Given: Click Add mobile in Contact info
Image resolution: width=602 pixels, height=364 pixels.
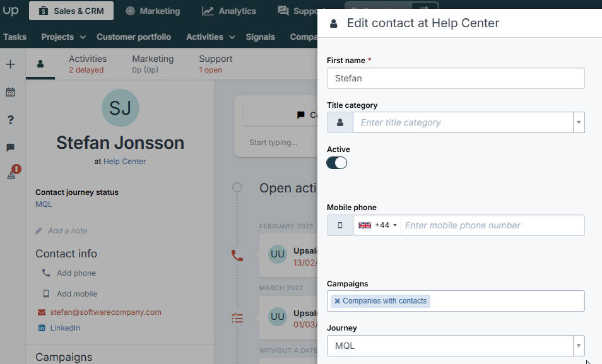Looking at the screenshot, I should 77,294.
